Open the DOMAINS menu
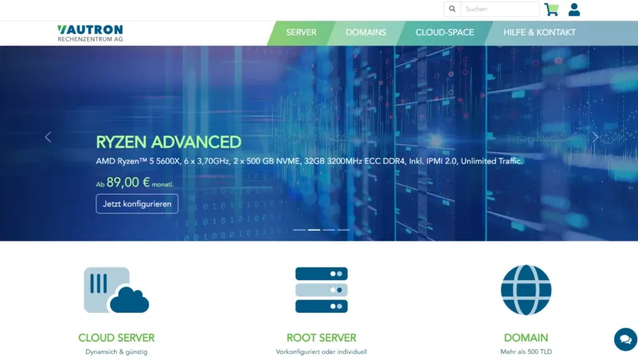 click(366, 32)
